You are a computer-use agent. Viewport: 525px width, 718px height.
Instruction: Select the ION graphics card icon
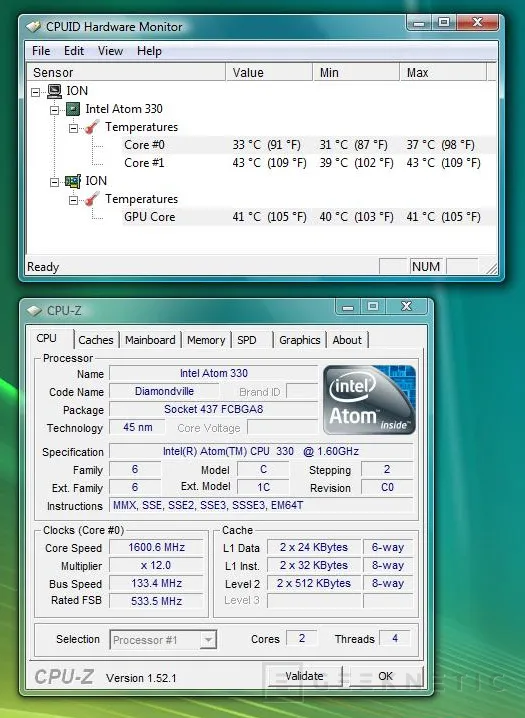73,181
